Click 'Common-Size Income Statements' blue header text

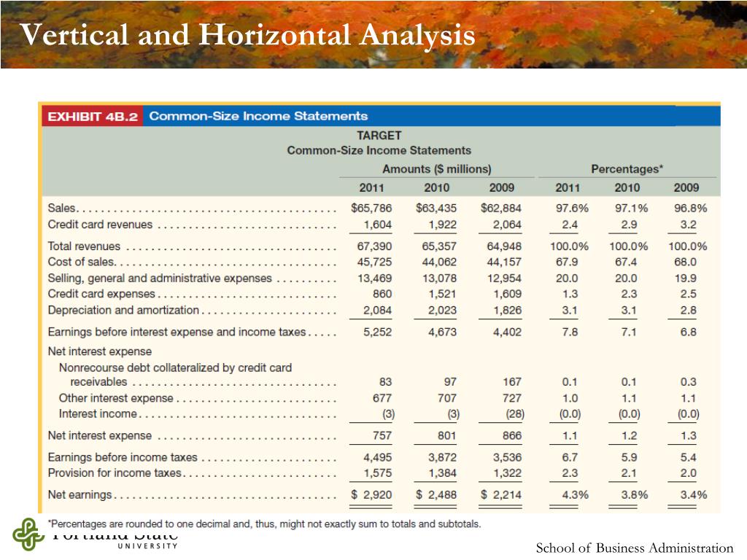click(x=258, y=116)
